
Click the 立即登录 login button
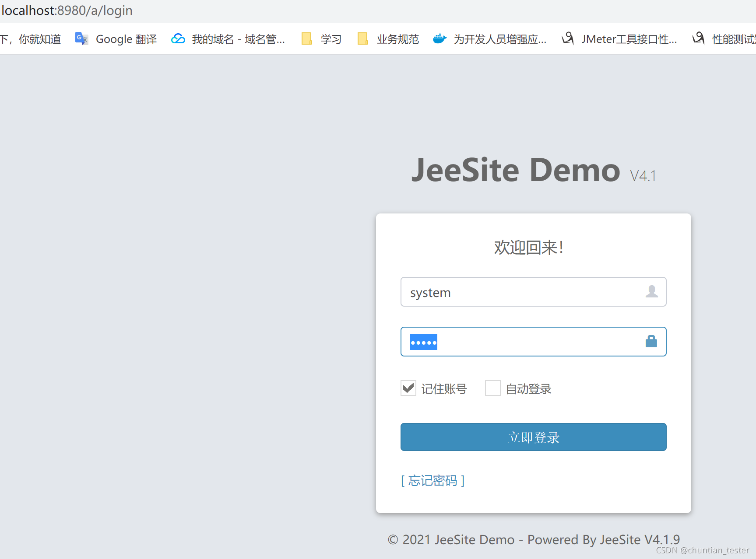coord(533,437)
